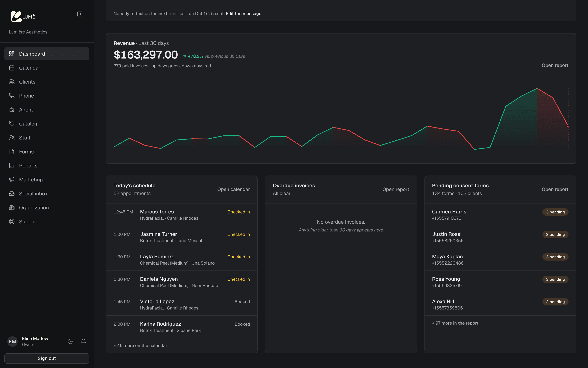Open Victoria Lopez 1:45 PM booking
This screenshot has width=588, height=368.
182,305
